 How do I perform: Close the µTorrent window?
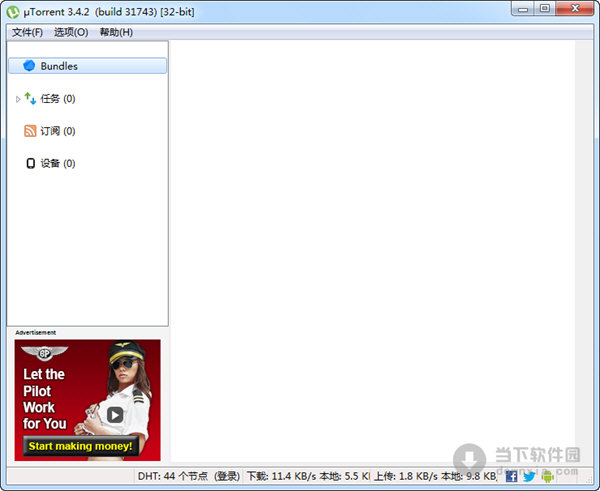click(x=575, y=8)
